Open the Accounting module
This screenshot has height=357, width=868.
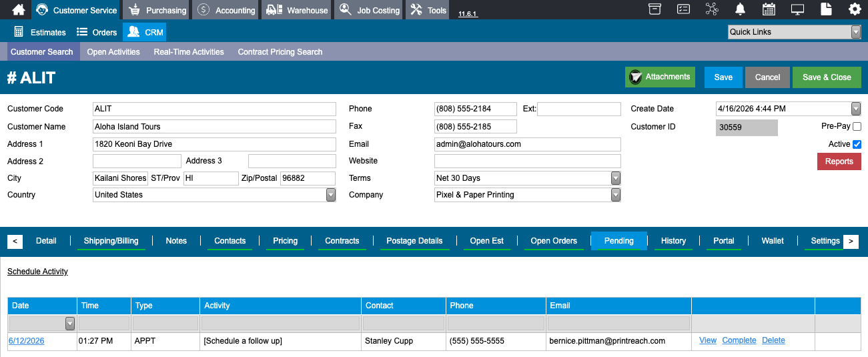pyautogui.click(x=226, y=10)
